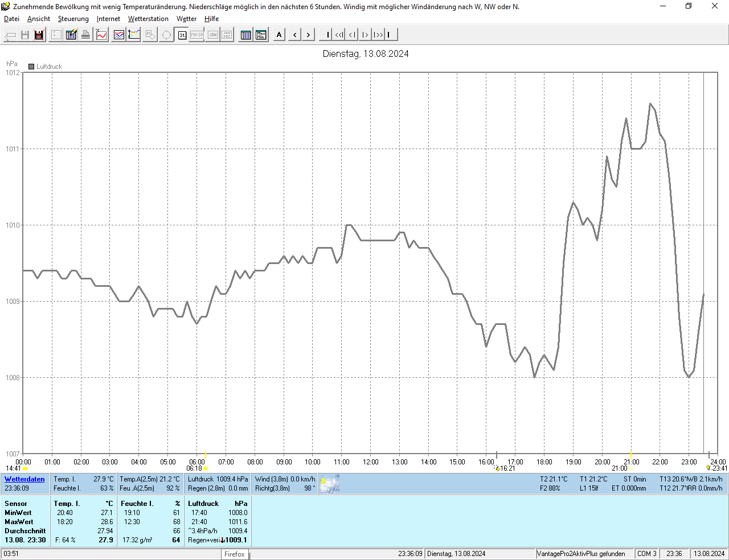Click the print icon in the toolbar
The width and height of the screenshot is (729, 560).
85,35
